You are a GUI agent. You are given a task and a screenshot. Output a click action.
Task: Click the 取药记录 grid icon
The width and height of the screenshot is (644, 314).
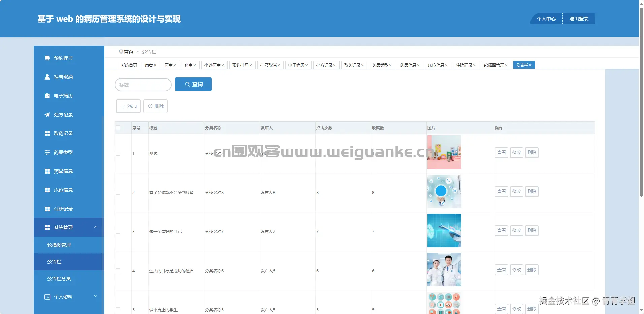pos(47,133)
